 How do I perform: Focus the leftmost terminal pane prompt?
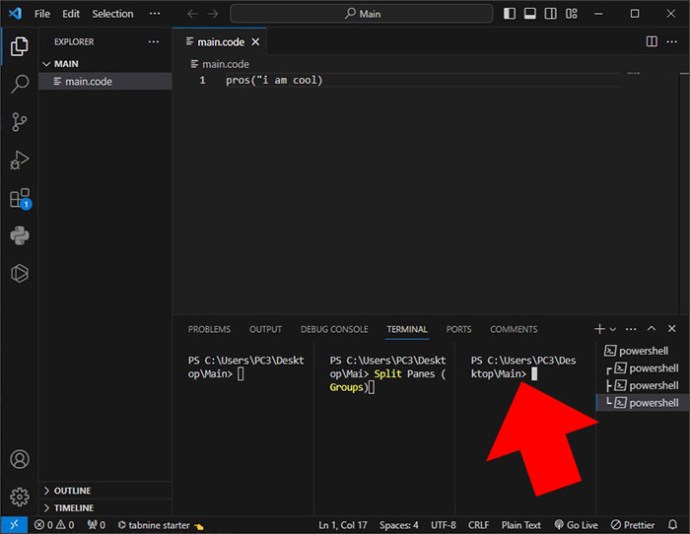pyautogui.click(x=246, y=367)
